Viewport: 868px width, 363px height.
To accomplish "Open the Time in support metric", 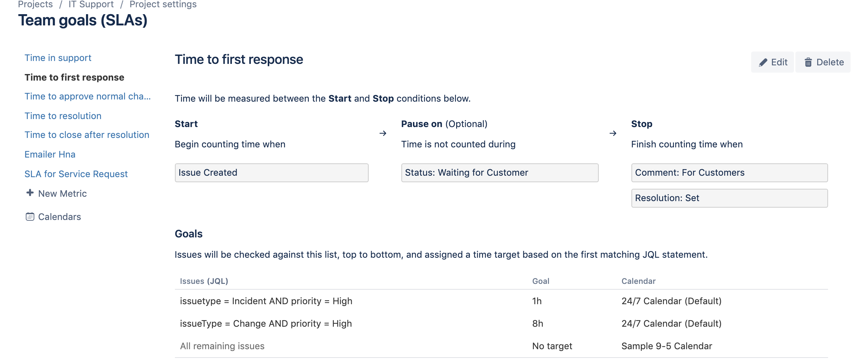I will tap(58, 58).
